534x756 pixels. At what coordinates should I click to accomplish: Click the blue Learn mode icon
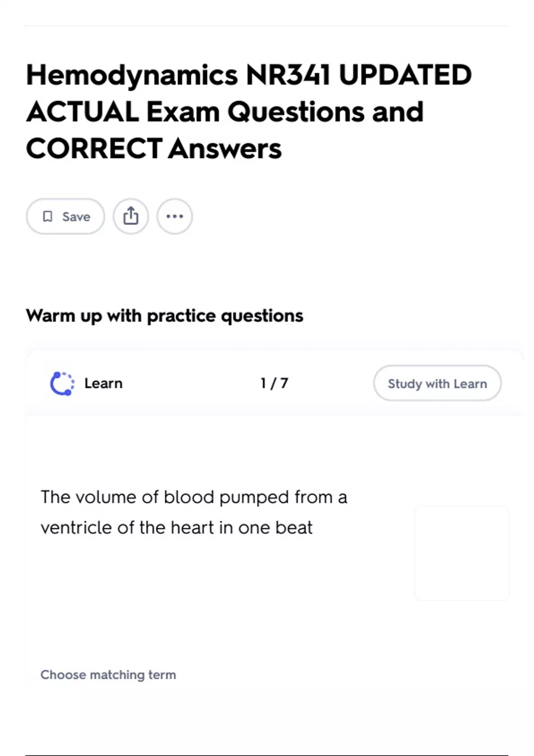coord(62,383)
